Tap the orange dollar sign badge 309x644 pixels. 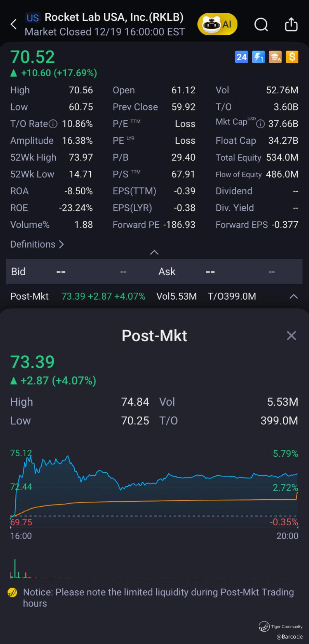pos(292,57)
